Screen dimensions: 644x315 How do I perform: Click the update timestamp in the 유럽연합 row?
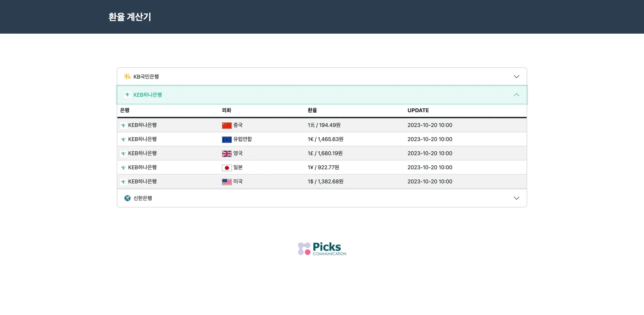pyautogui.click(x=430, y=139)
